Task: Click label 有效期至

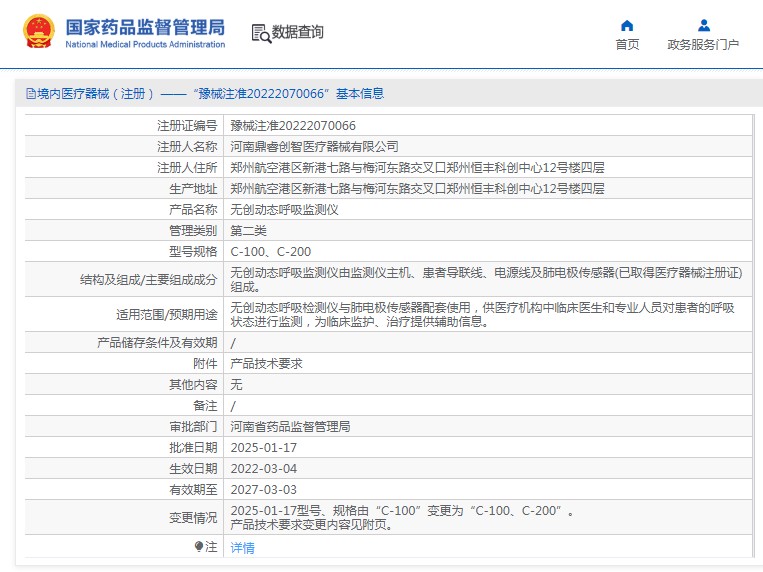Action: 193,489
